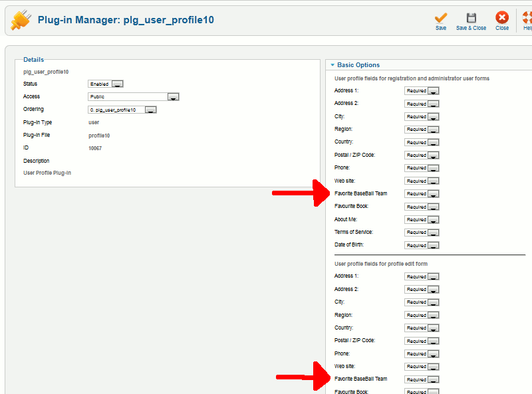Open registration Region dropdown

422,130
